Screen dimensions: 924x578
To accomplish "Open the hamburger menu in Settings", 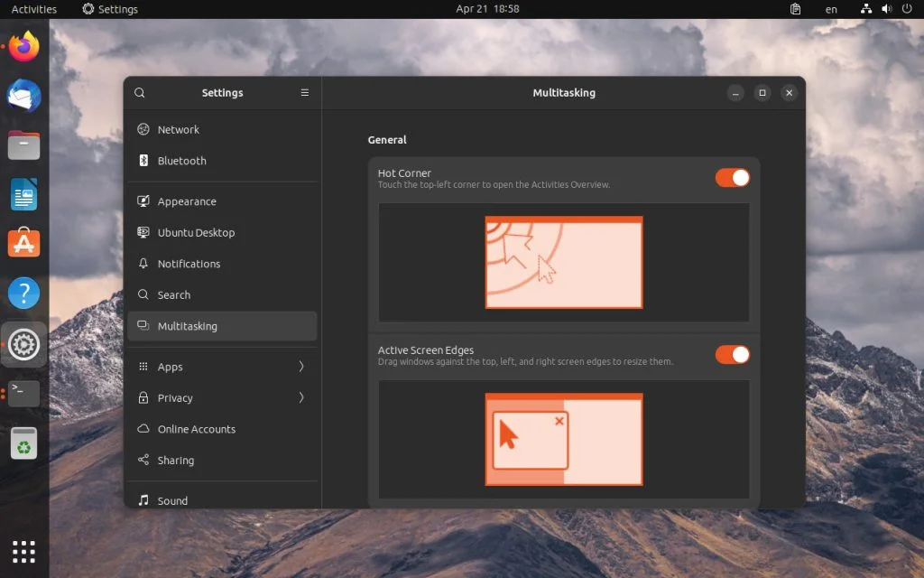I will pos(304,92).
